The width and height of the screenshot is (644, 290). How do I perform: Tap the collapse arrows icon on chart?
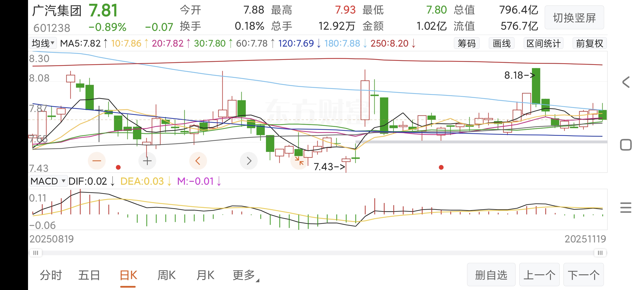coord(299,161)
